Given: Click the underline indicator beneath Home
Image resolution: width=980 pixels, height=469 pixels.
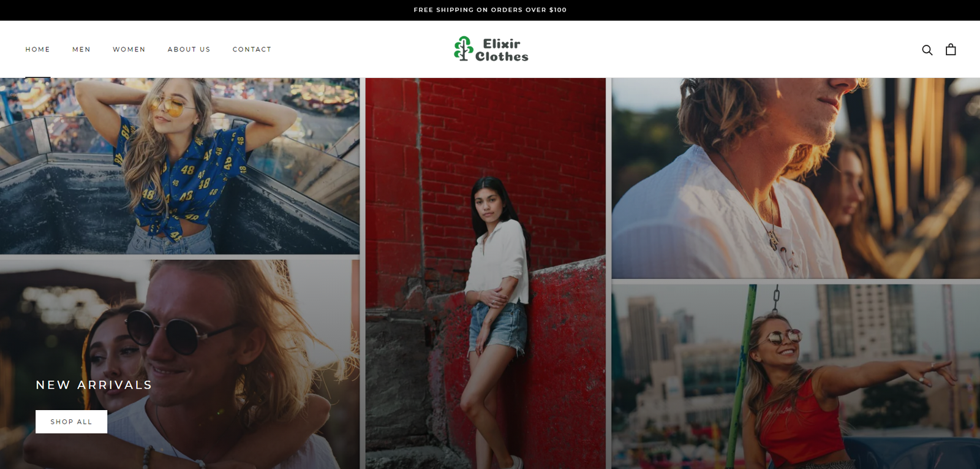Looking at the screenshot, I should (37, 77).
